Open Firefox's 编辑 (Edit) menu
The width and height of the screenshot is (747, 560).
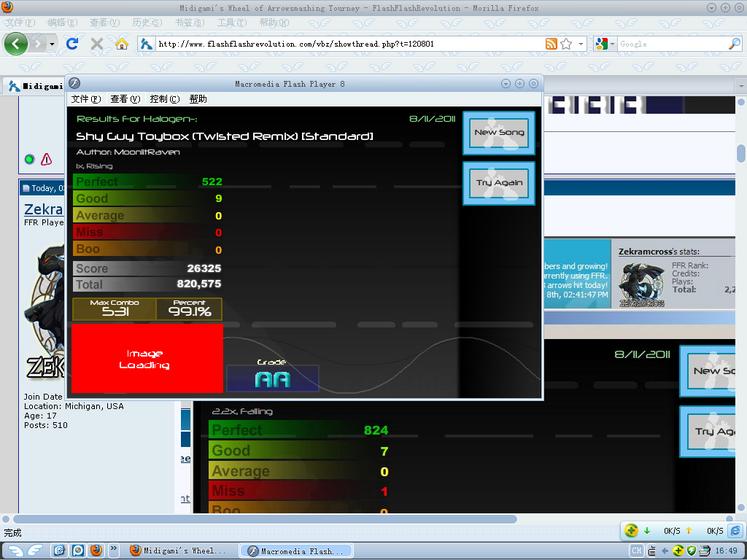pos(62,22)
